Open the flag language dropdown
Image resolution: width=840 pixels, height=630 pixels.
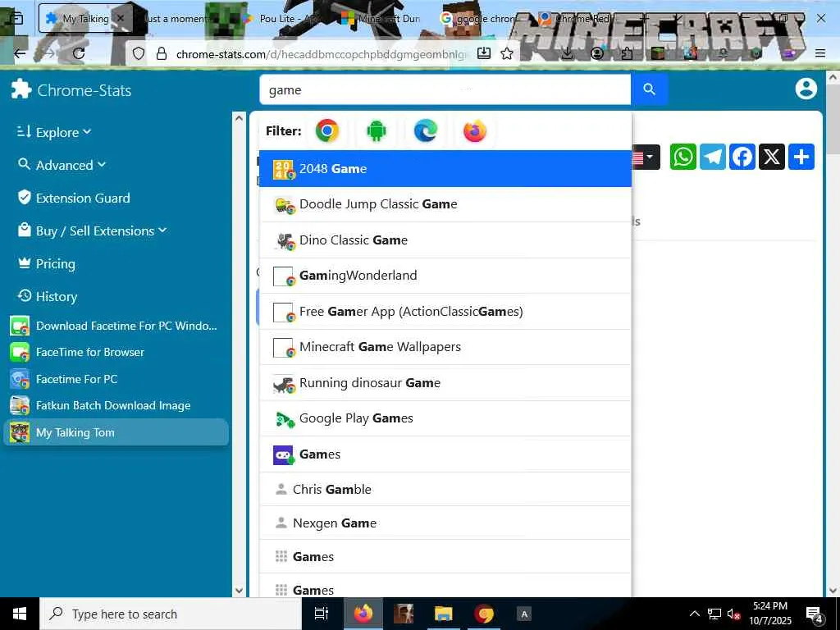[x=646, y=157]
